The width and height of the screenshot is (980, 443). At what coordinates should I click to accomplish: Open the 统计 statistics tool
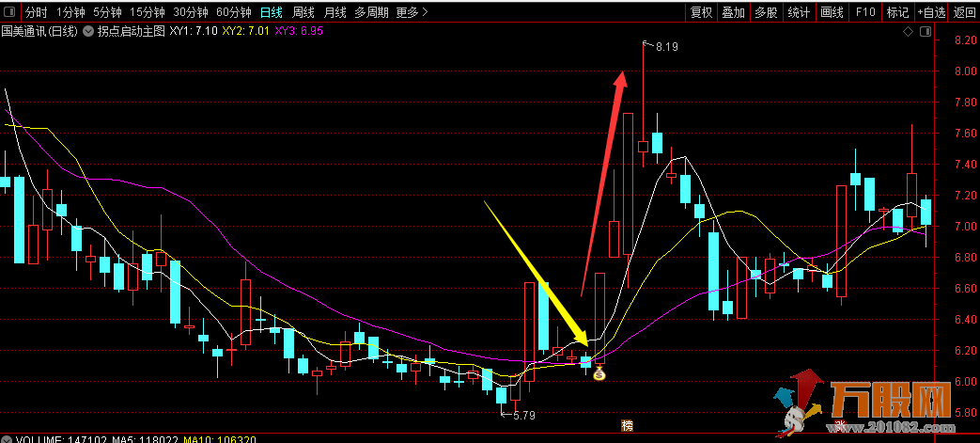point(798,12)
